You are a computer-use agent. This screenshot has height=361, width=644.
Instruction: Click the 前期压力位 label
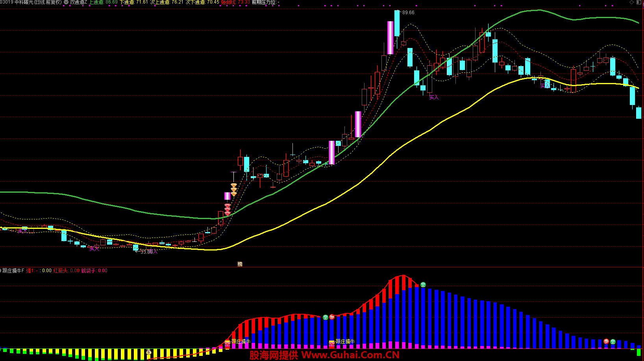(x=264, y=2)
